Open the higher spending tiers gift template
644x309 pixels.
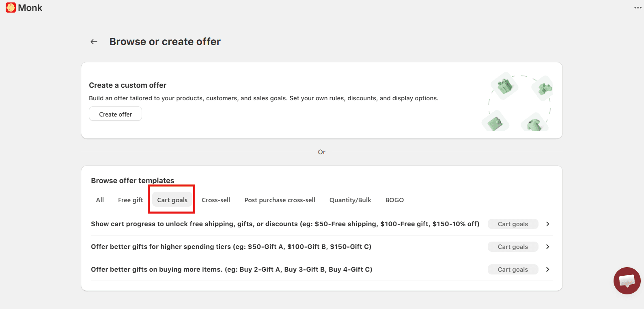click(x=321, y=247)
